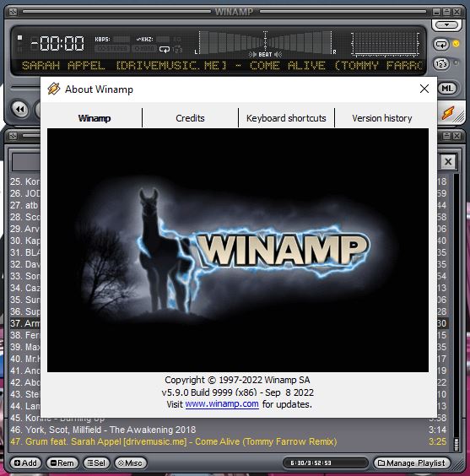
Task: Open the playlist editor window system menu icon
Action: (13, 136)
